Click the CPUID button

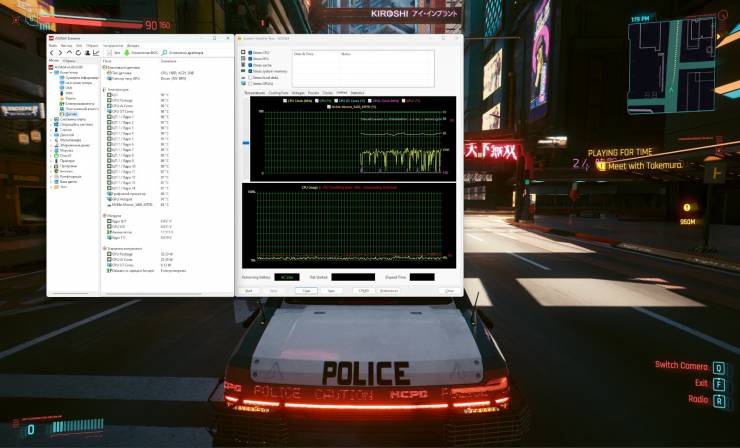tap(364, 291)
